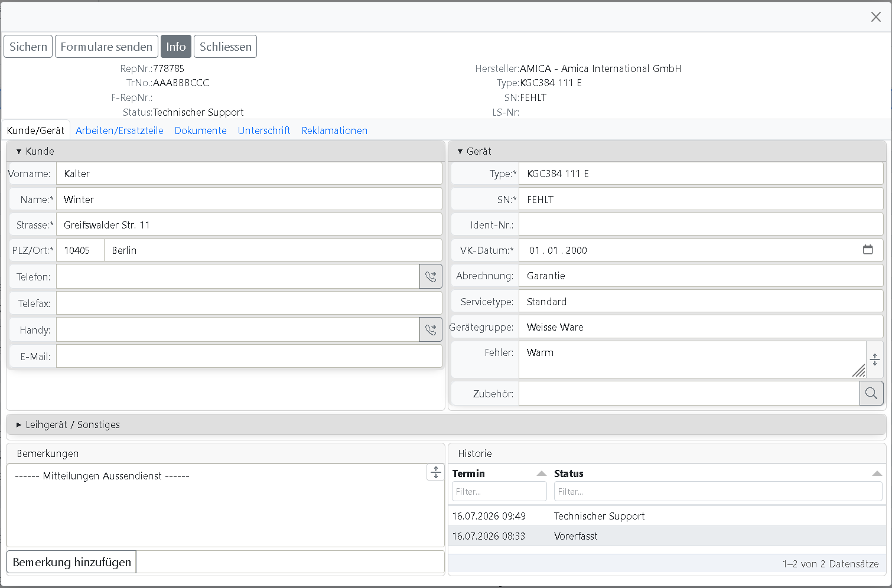Image resolution: width=892 pixels, height=588 pixels.
Task: Click the Handy call icon
Action: [x=431, y=329]
